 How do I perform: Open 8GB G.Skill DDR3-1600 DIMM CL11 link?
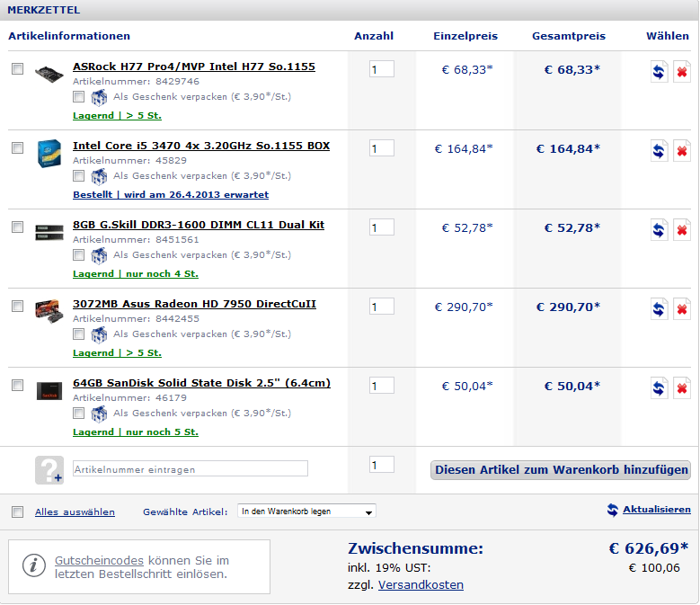tap(199, 225)
